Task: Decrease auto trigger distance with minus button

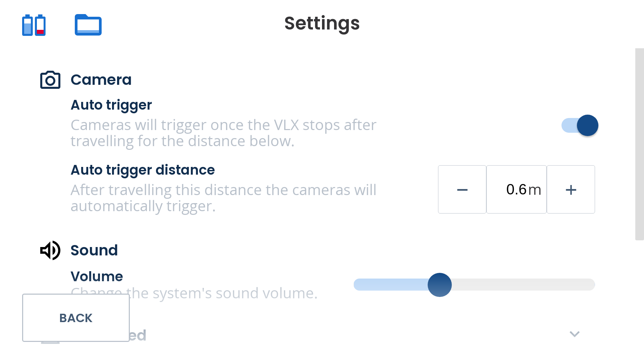Action: click(462, 189)
